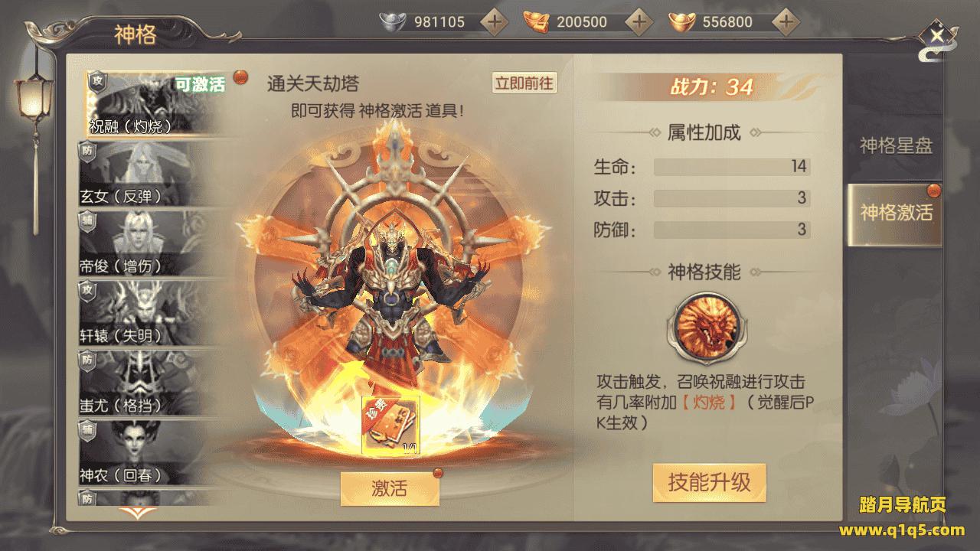980x551 pixels.
Task: Go to the tower via 立即前往
Action: coord(524,83)
